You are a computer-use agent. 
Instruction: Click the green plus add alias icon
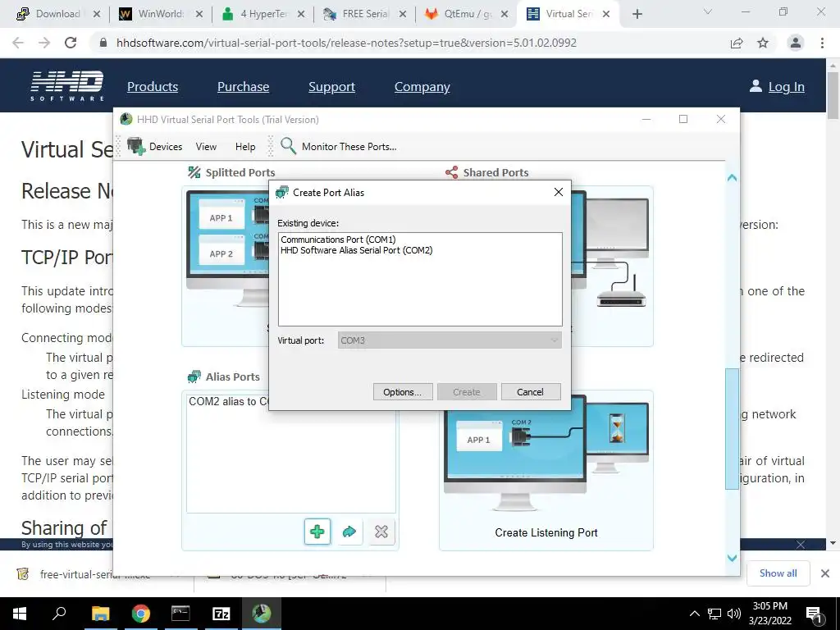pyautogui.click(x=317, y=532)
